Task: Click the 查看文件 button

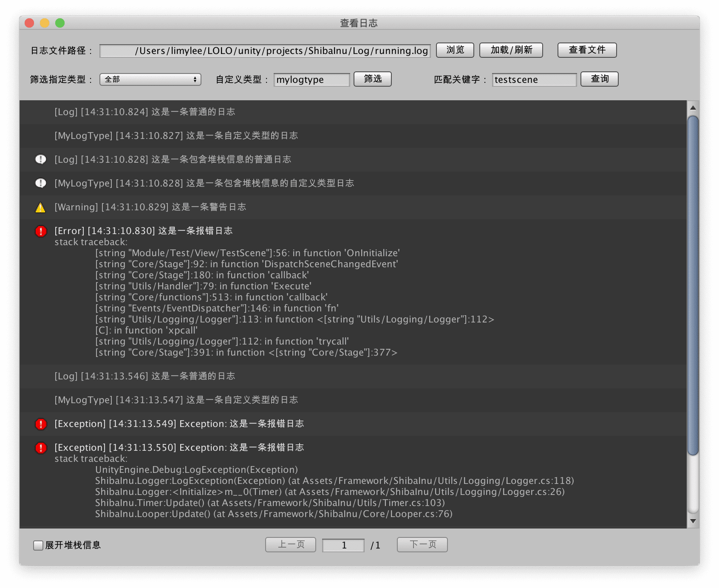Action: tap(587, 50)
